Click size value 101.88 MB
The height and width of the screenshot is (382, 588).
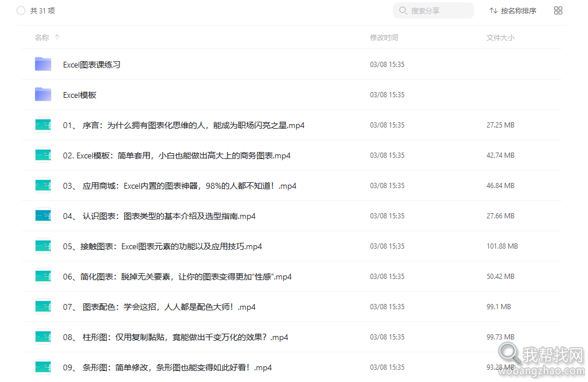click(502, 246)
